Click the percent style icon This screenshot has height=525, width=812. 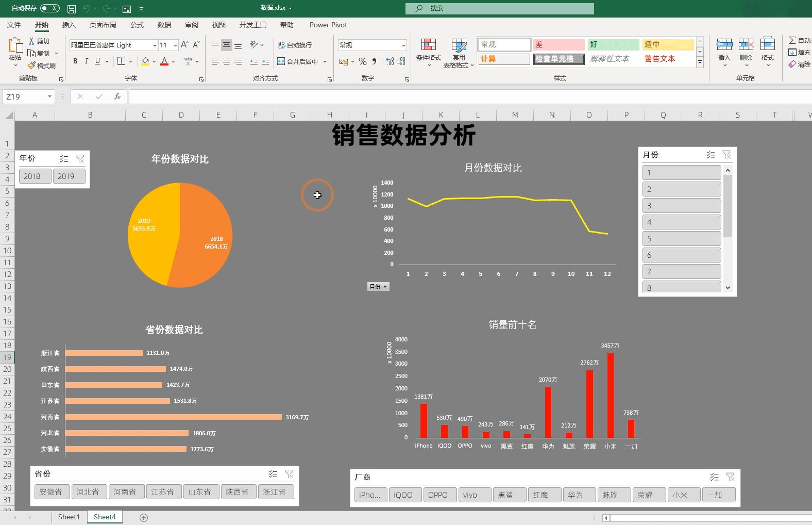(363, 62)
